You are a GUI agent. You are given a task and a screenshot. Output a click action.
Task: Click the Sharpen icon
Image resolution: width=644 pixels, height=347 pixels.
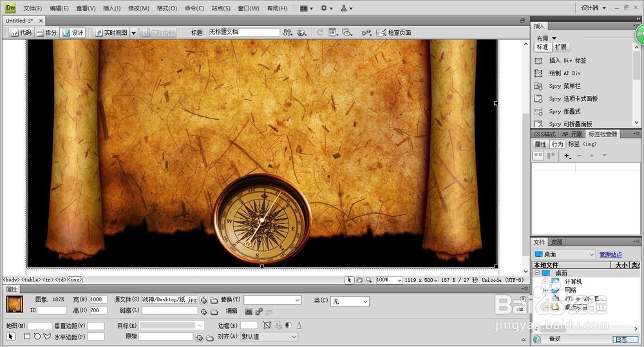pos(299,325)
